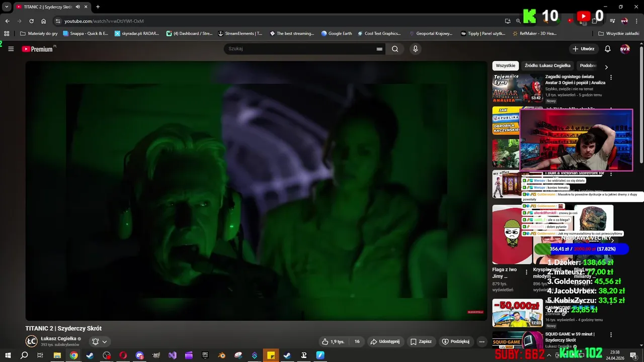Image resolution: width=644 pixels, height=362 pixels.
Task: Open the browser home page
Action: (x=43, y=21)
